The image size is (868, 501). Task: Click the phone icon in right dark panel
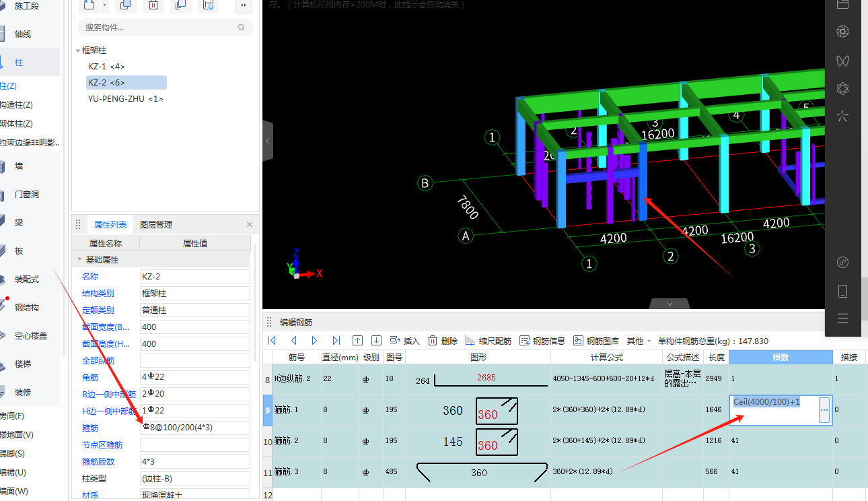[842, 291]
